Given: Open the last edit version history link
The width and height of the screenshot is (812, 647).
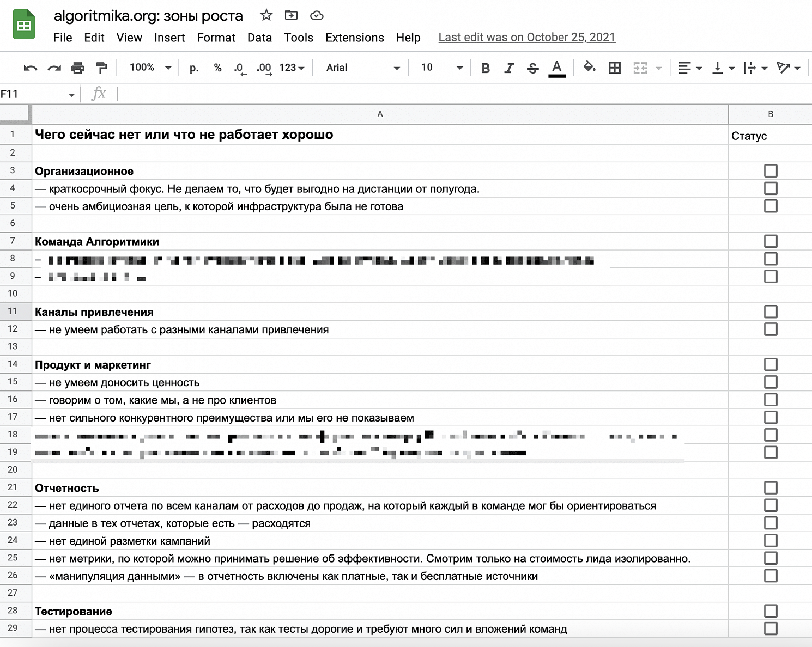Looking at the screenshot, I should pyautogui.click(x=527, y=38).
